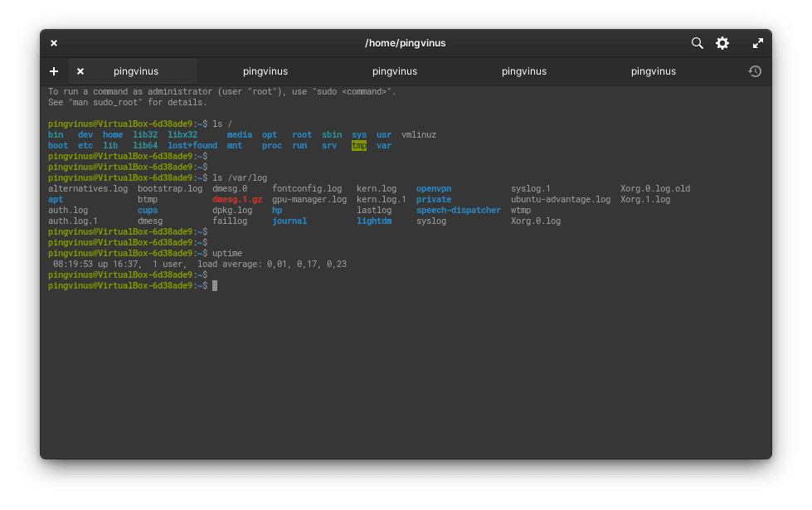Click the /home/pingvinus window title
The height and width of the screenshot is (510, 812).
[x=406, y=43]
